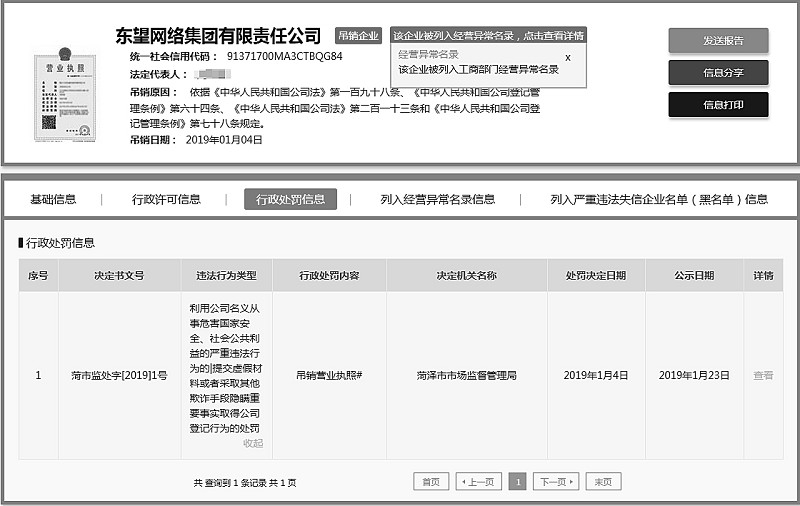Click the 序号 column header
Screen dimensions: 800x506
click(38, 275)
